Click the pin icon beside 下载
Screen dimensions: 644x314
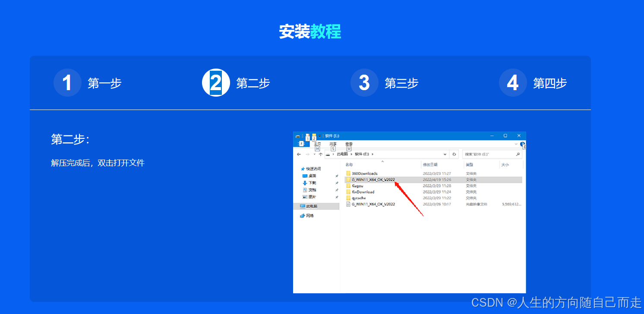pos(337,183)
